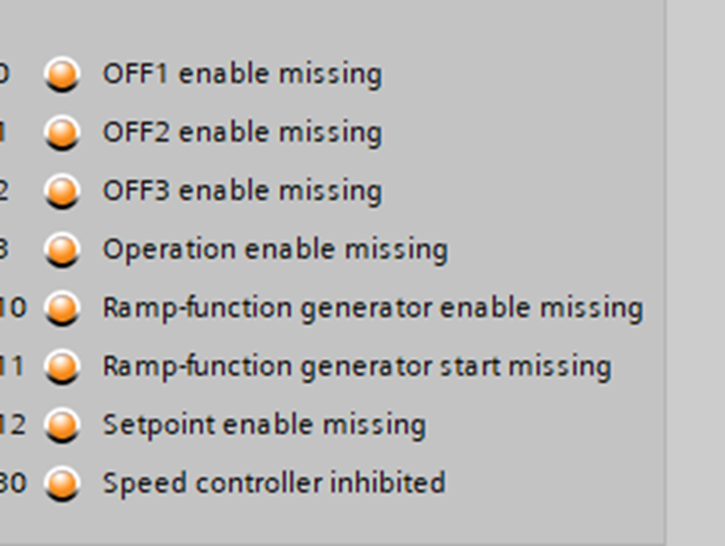Screen dimensions: 725x546
Task: Select the Setpoint enable missing status LED
Action: point(62,425)
